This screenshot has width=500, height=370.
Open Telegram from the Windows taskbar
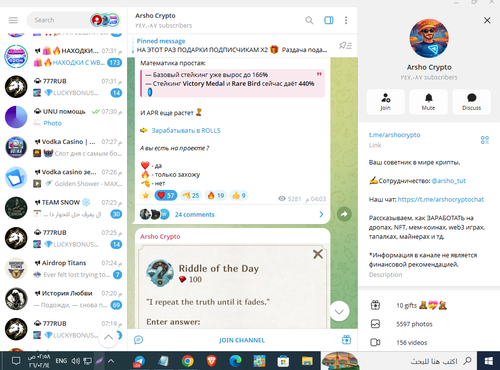pyautogui.click(x=139, y=361)
